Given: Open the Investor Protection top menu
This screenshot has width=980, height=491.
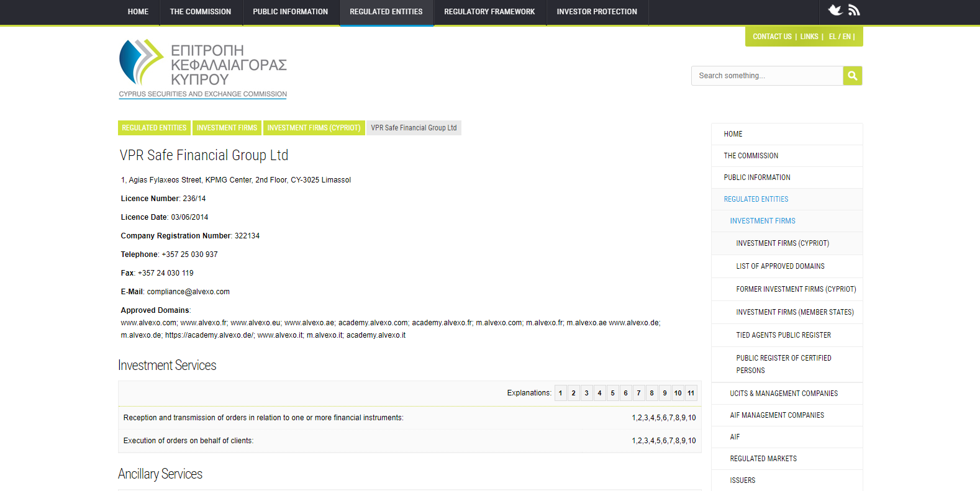Looking at the screenshot, I should [x=596, y=12].
